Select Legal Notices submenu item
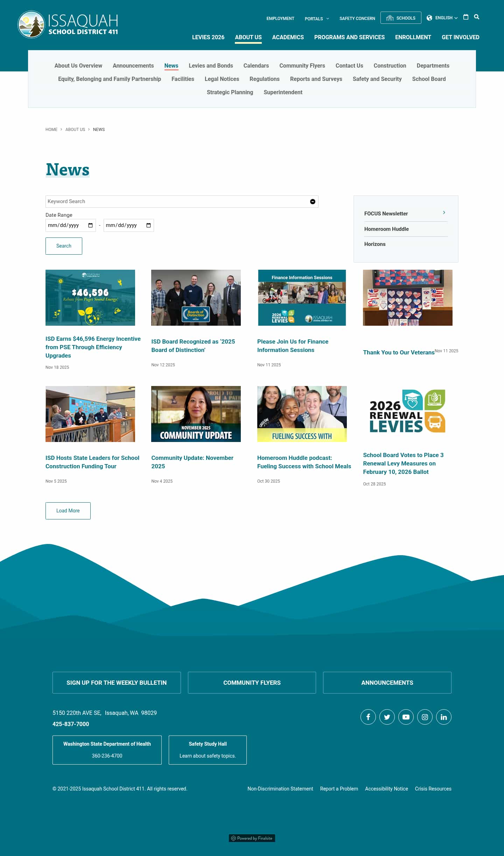Viewport: 504px width, 856px height. (x=222, y=79)
